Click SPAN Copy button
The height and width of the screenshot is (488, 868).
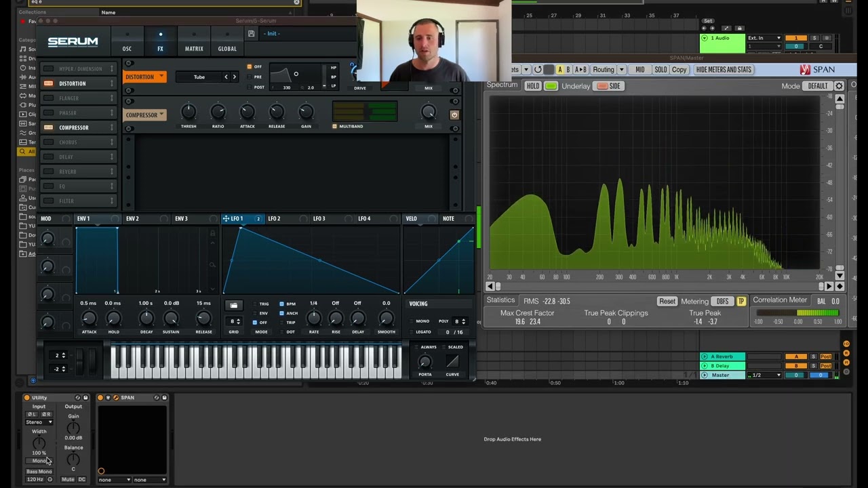pyautogui.click(x=679, y=69)
